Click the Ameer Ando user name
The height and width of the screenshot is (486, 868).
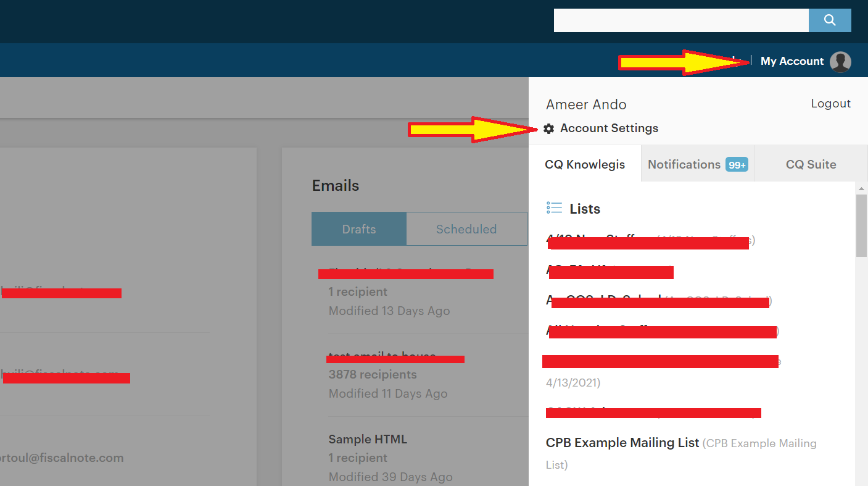pos(585,104)
